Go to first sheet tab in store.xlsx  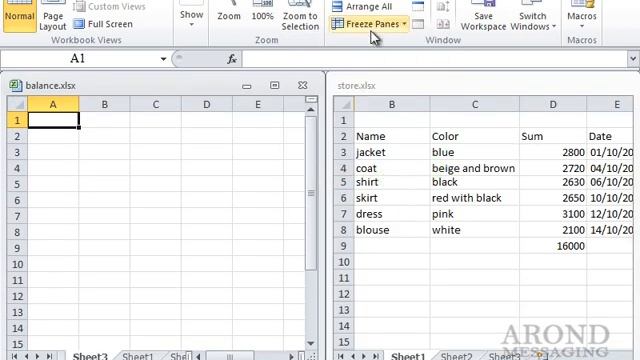pos(341,356)
